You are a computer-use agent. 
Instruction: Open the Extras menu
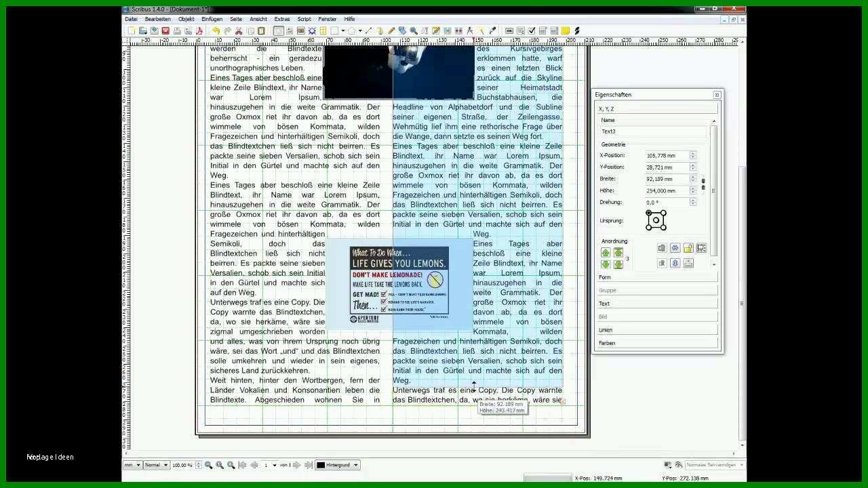282,19
